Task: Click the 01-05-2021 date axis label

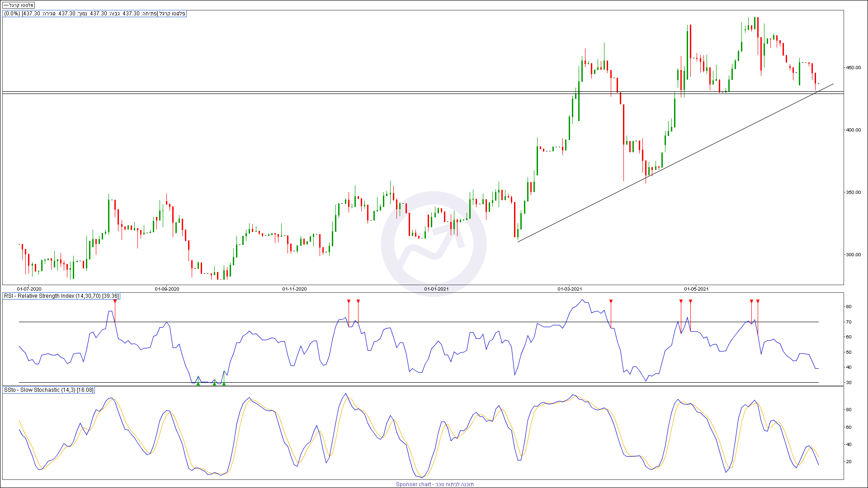Action: coord(696,289)
